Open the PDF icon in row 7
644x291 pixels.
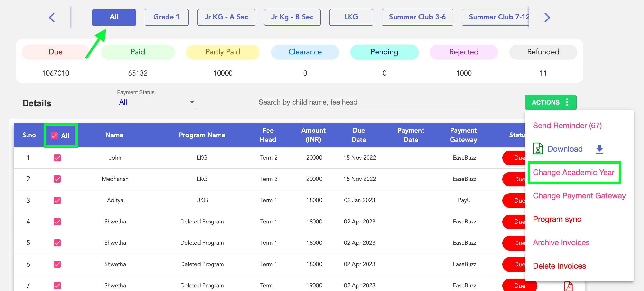pyautogui.click(x=568, y=286)
